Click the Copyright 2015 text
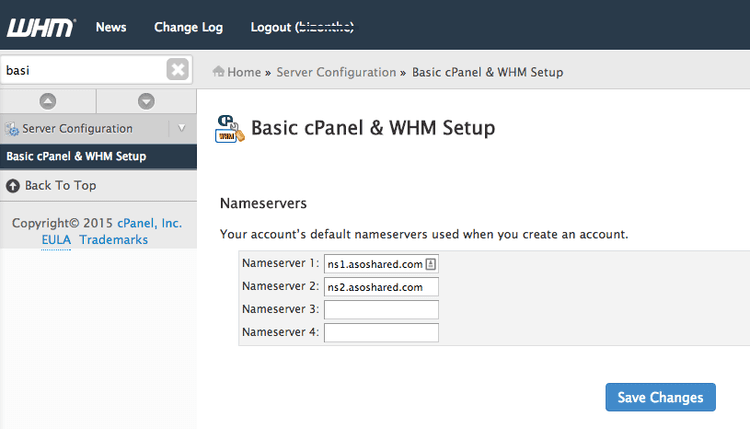This screenshot has width=750, height=429. (x=62, y=223)
